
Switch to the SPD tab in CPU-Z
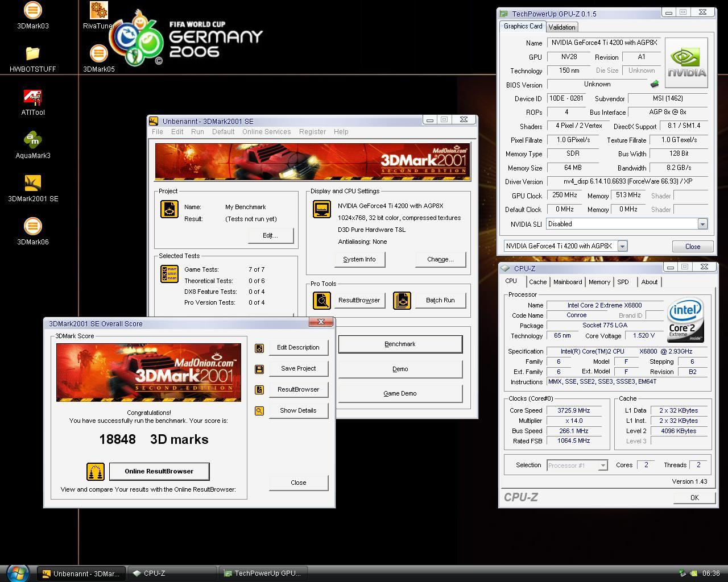point(623,282)
